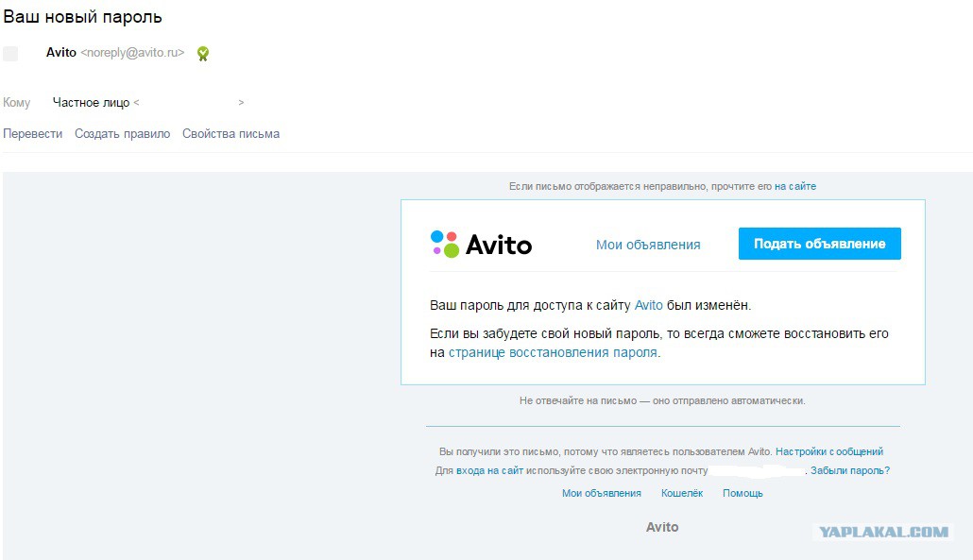
Task: Click the sender name Avito
Action: [60, 53]
